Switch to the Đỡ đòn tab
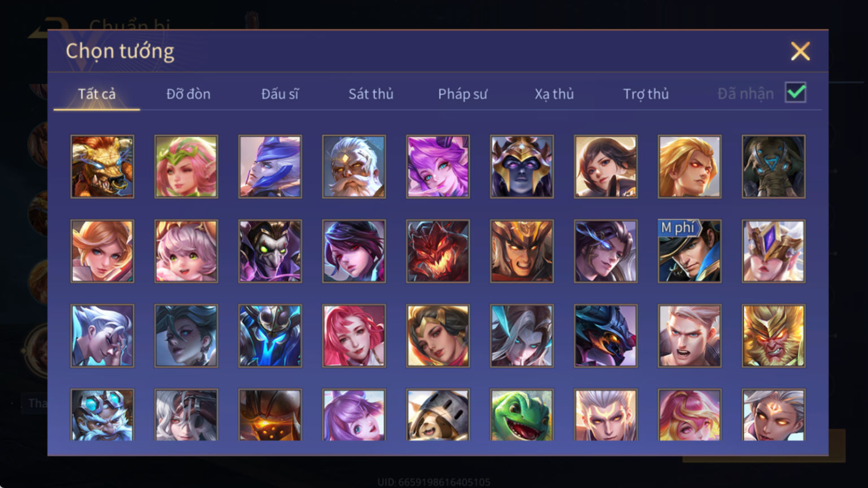Screen dimensions: 868x488 [x=188, y=94]
